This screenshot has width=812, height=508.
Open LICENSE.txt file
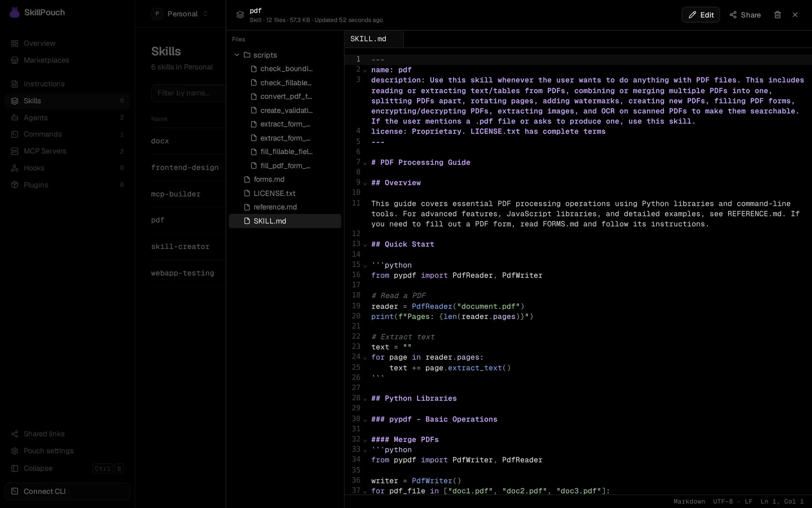point(285,193)
